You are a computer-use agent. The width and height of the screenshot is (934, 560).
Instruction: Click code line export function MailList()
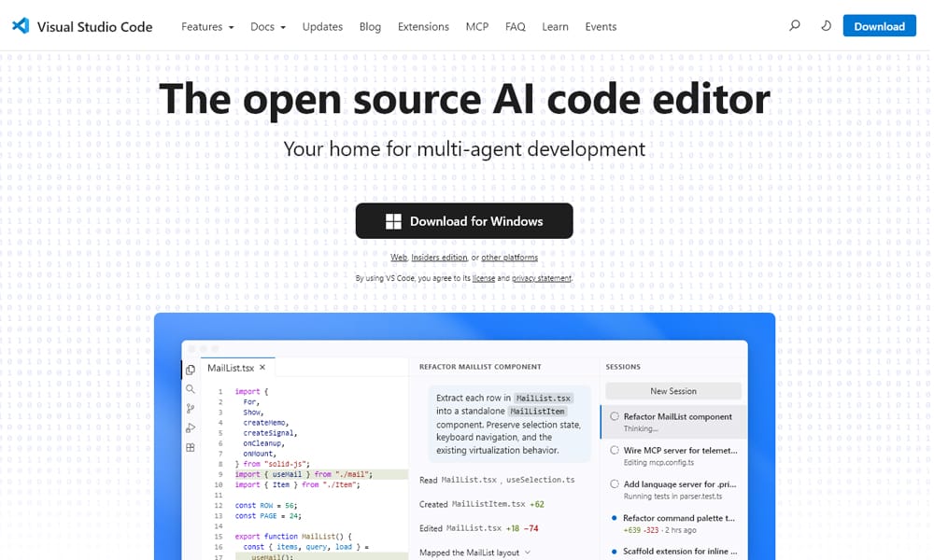point(293,536)
